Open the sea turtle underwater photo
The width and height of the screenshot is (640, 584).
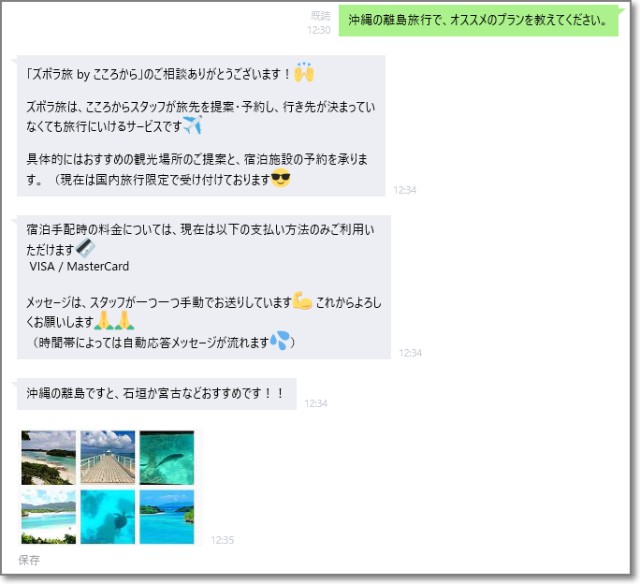tap(108, 517)
